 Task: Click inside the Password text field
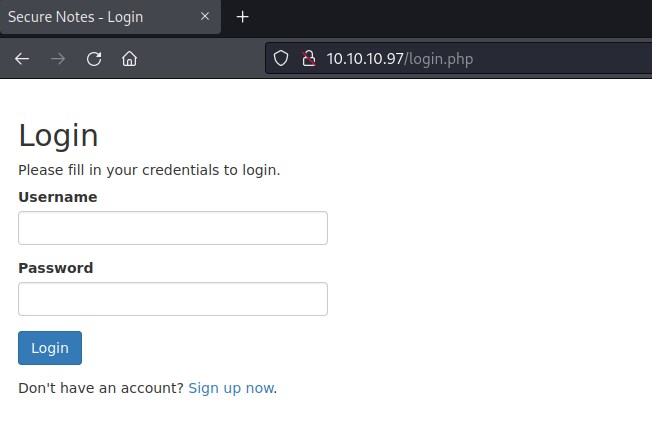tap(173, 299)
